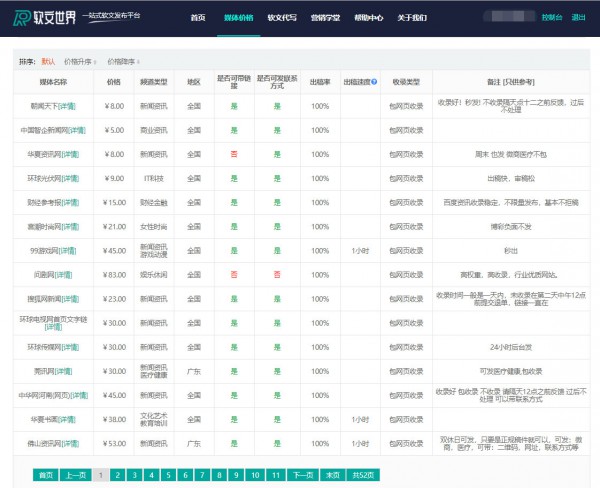Go to page 11 in pagination

pos(275,475)
